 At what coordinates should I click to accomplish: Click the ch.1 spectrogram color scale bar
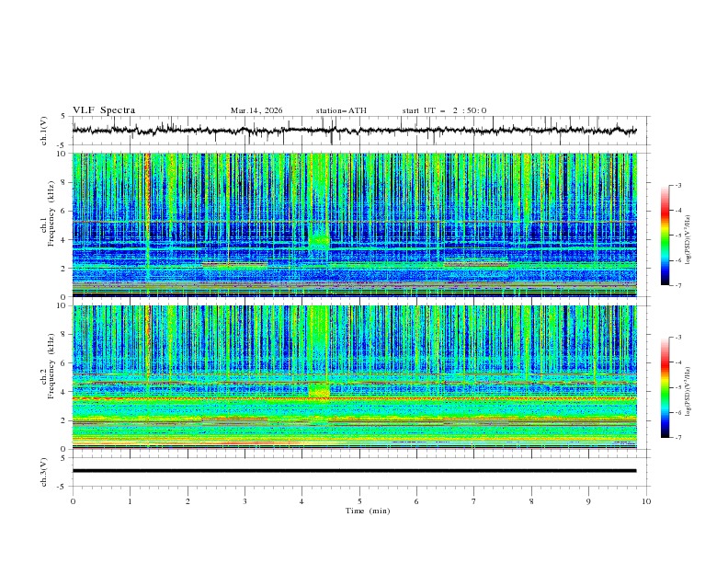(665, 236)
